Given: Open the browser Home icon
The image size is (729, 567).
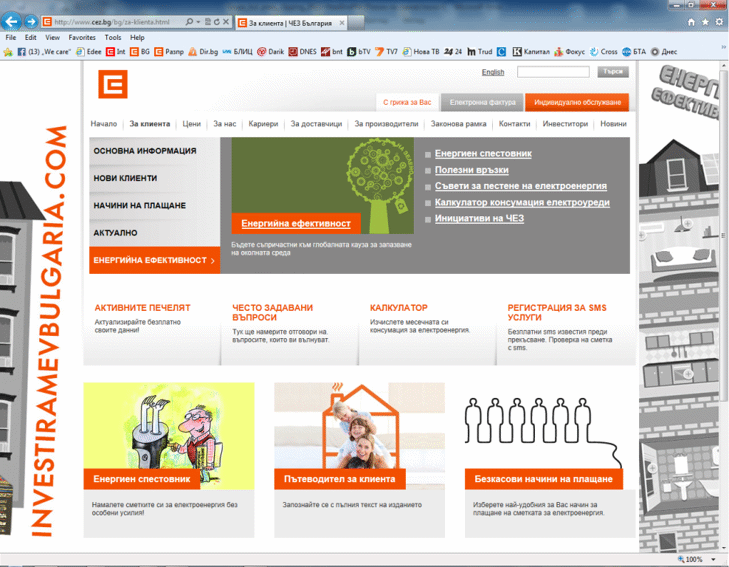Looking at the screenshot, I should tap(691, 22).
